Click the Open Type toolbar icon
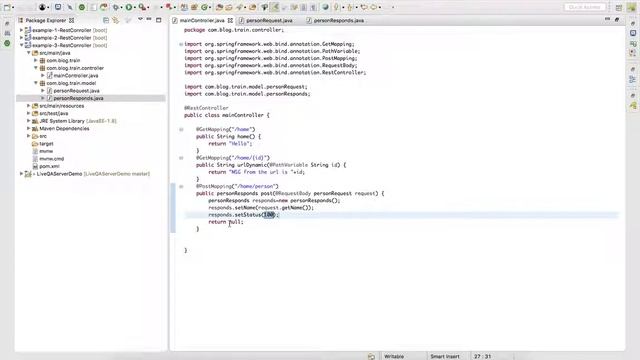Image resolution: width=640 pixels, height=360 pixels. point(220,7)
